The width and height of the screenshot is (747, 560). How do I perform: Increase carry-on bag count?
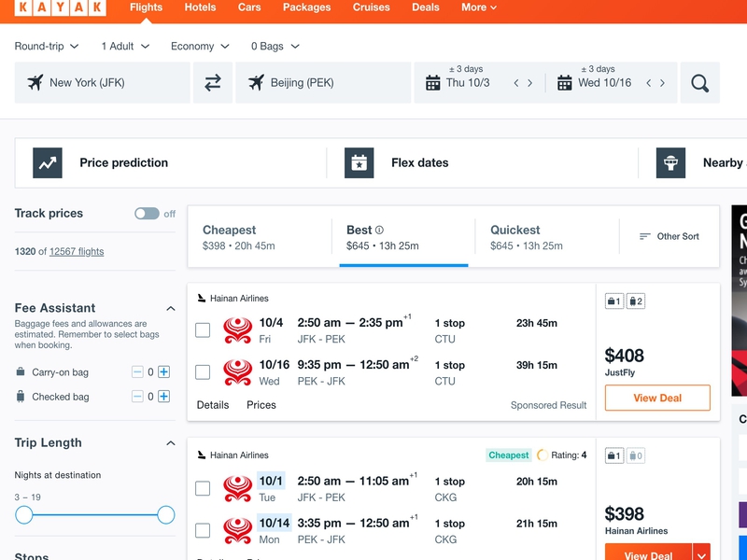click(x=164, y=371)
